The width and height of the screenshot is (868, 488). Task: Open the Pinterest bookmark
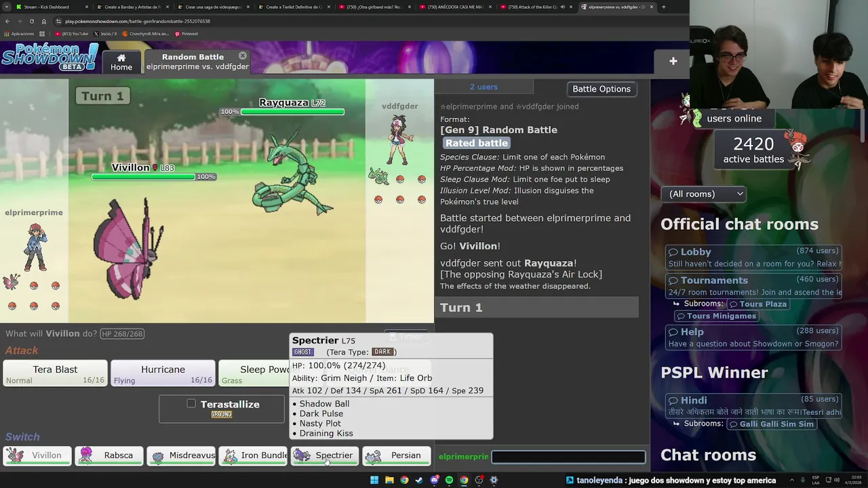(186, 34)
